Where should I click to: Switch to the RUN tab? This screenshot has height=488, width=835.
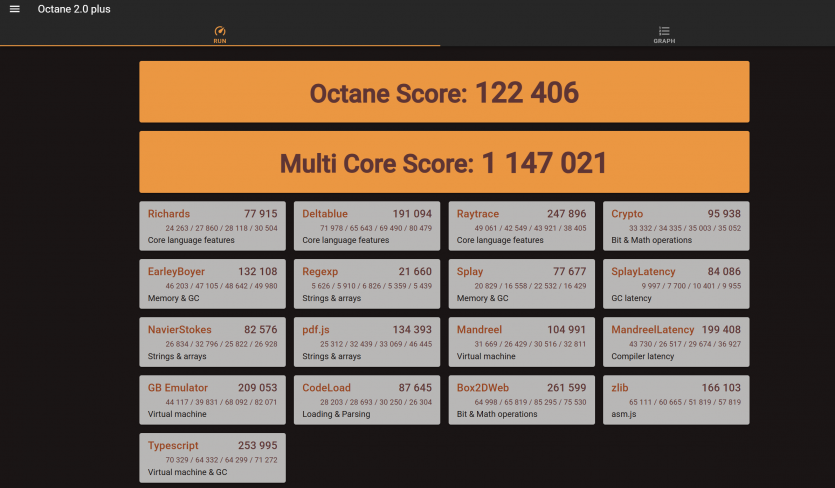pyautogui.click(x=220, y=36)
